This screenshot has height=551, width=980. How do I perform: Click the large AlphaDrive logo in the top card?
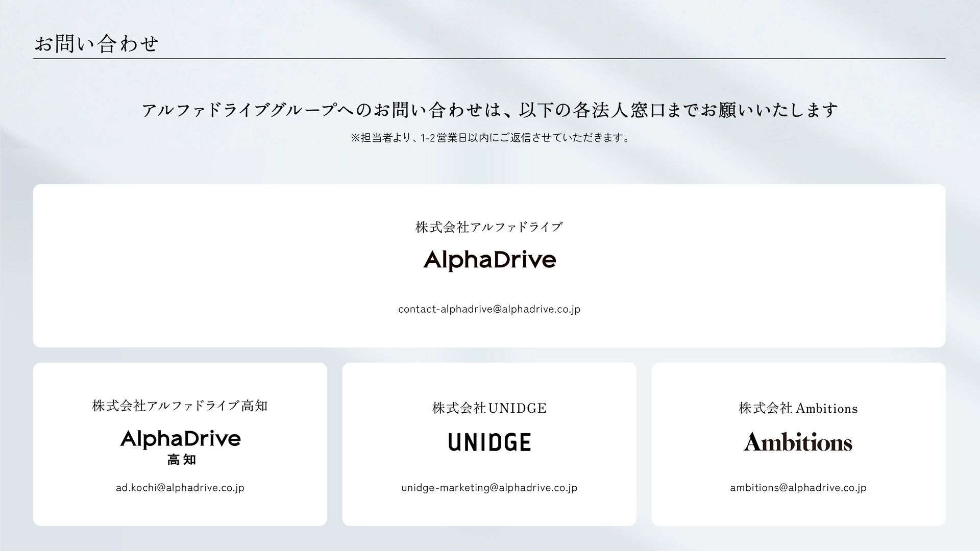pos(489,260)
